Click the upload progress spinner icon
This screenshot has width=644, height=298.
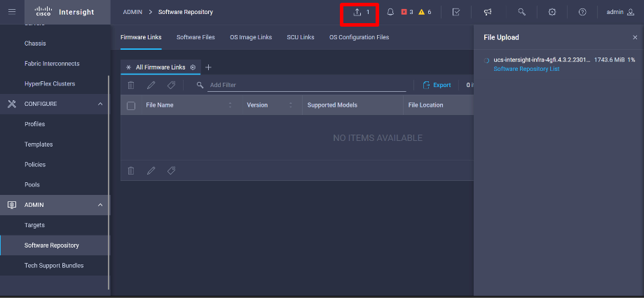486,60
